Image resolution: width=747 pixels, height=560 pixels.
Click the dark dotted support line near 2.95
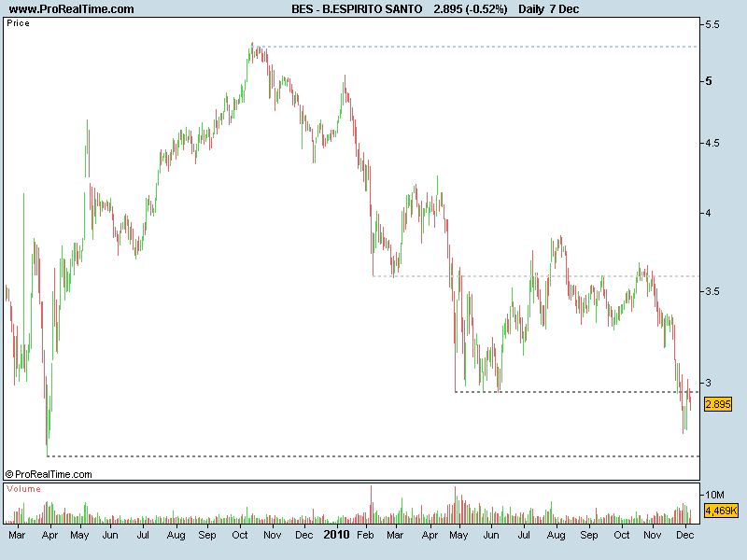576,392
